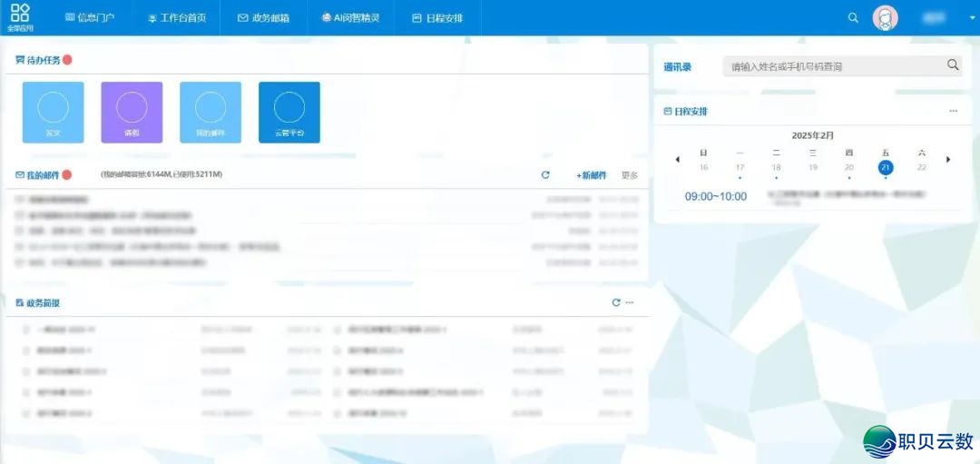Open the 发文 pending task card
The height and width of the screenshot is (464, 980).
[x=54, y=113]
